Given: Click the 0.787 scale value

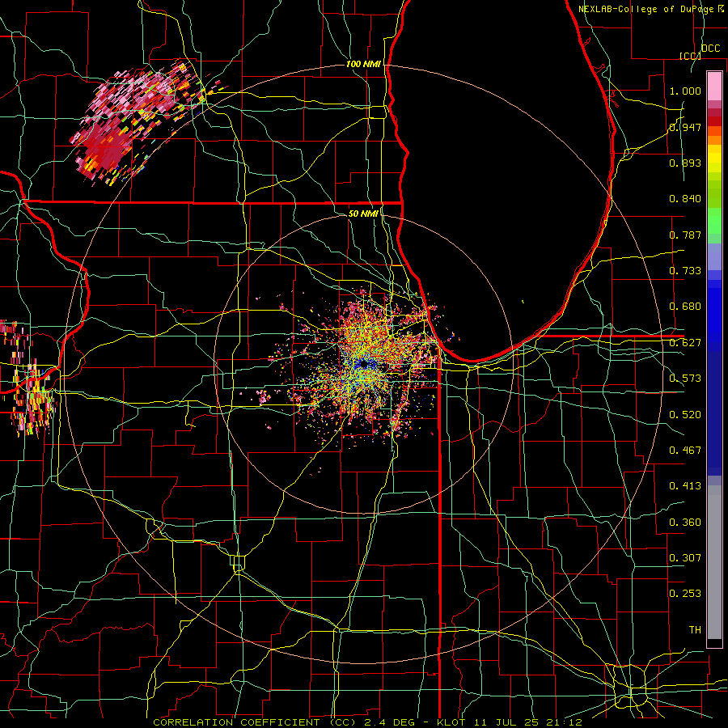Looking at the screenshot, I should coord(685,235).
